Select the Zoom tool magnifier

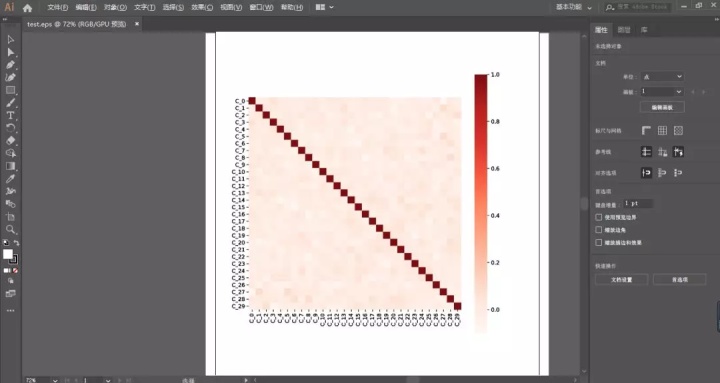[x=11, y=230]
